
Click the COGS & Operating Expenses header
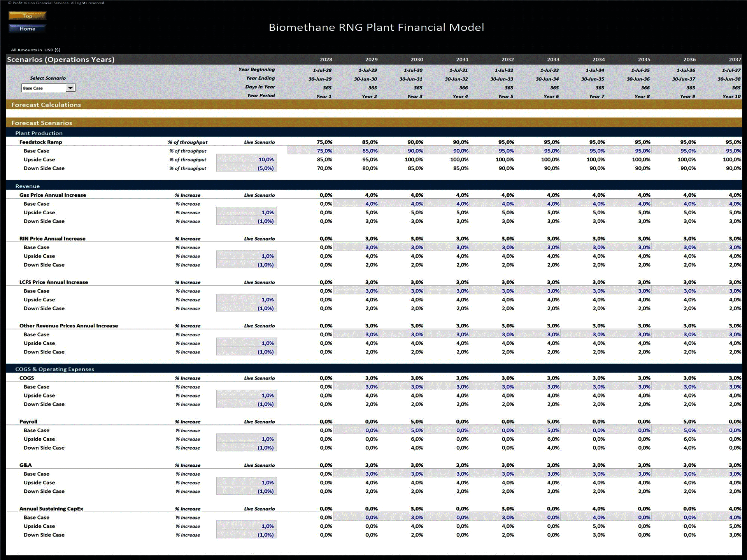(x=374, y=369)
